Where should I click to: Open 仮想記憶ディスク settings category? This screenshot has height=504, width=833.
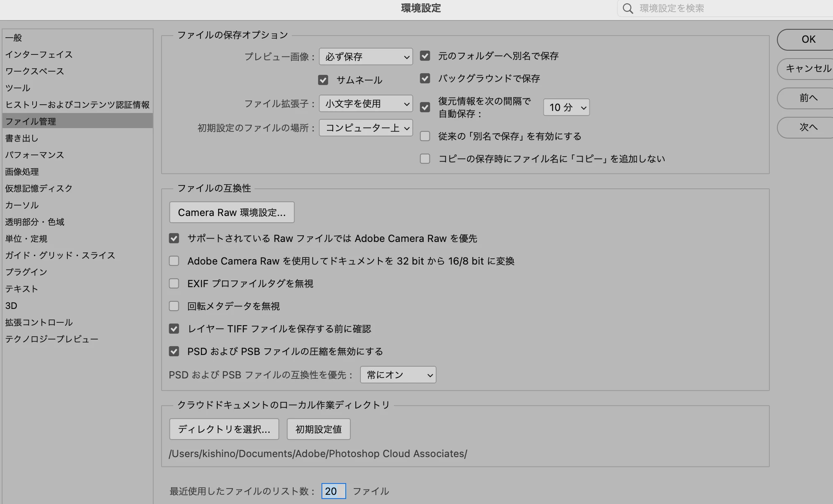(x=39, y=188)
